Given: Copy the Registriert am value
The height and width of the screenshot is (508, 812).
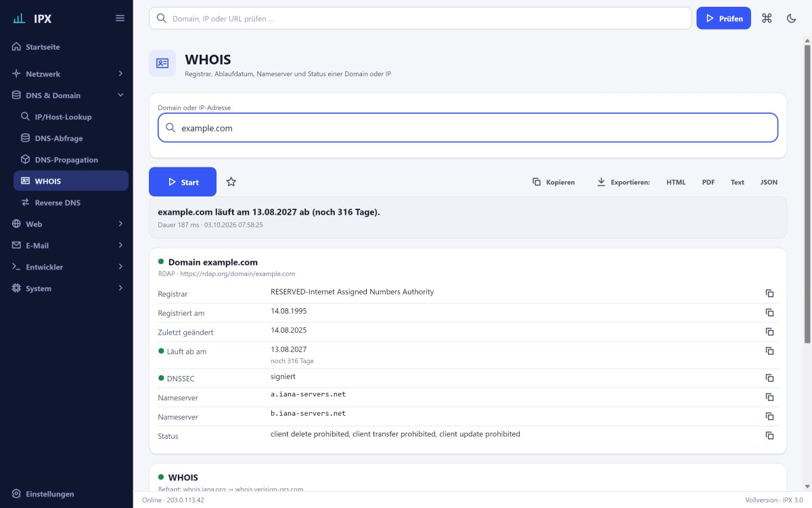Looking at the screenshot, I should (769, 312).
